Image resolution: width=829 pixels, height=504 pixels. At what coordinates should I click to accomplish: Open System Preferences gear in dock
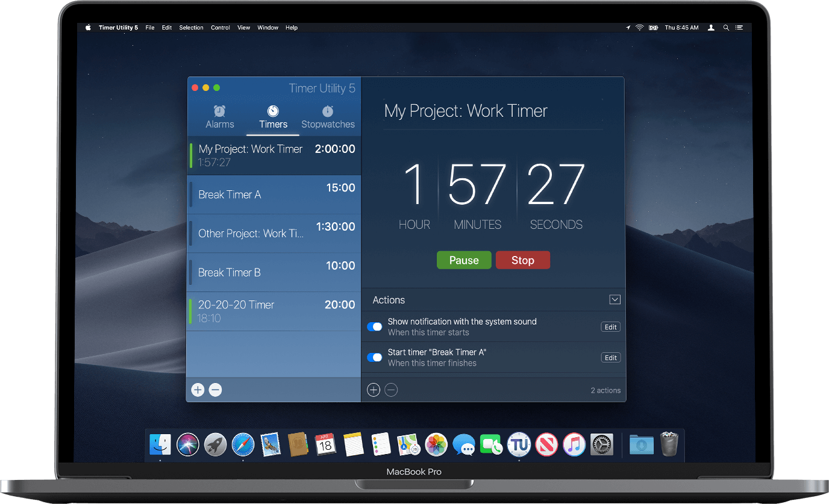[x=601, y=445]
